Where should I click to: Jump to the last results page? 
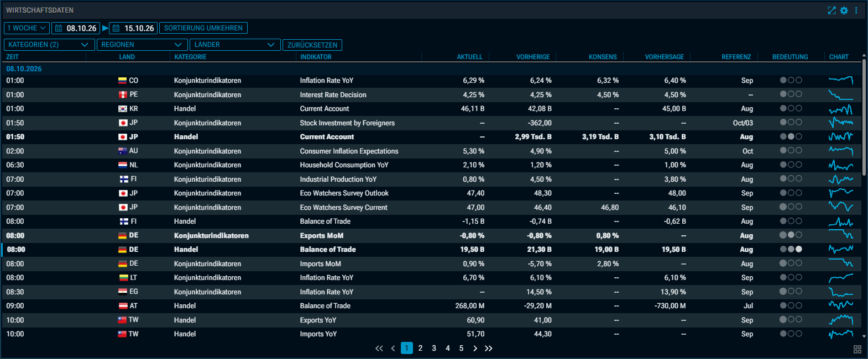[x=489, y=348]
